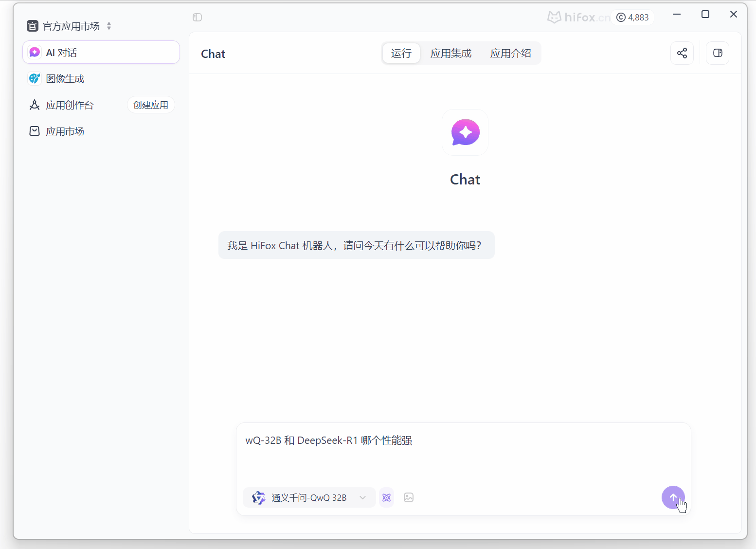The image size is (756, 549).
Task: Select AI 对话 in the sidebar
Action: tap(101, 52)
